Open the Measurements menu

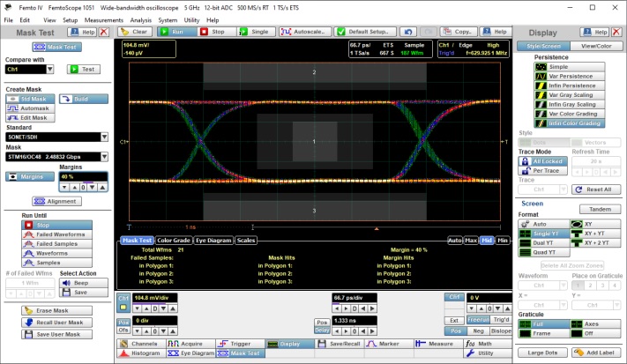(x=104, y=19)
